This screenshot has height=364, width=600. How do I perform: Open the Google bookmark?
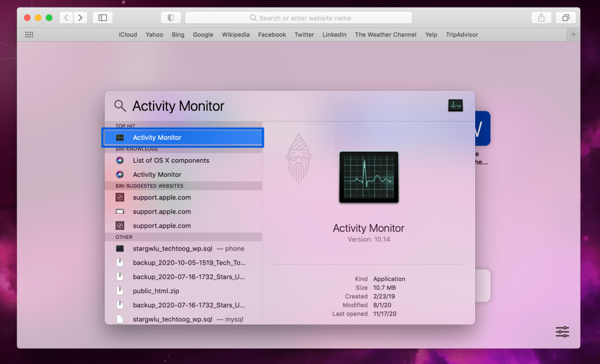point(203,35)
